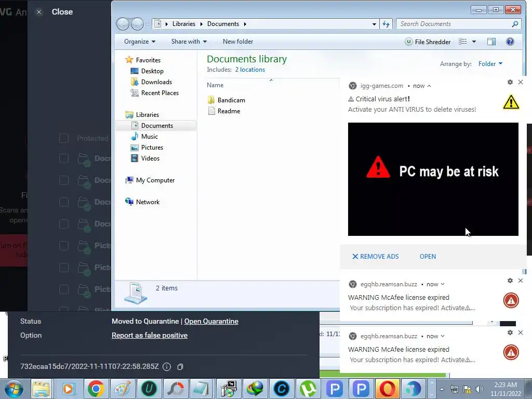Expand the breadcrumb arrow after Libraries
This screenshot has width=532, height=399.
coord(201,24)
